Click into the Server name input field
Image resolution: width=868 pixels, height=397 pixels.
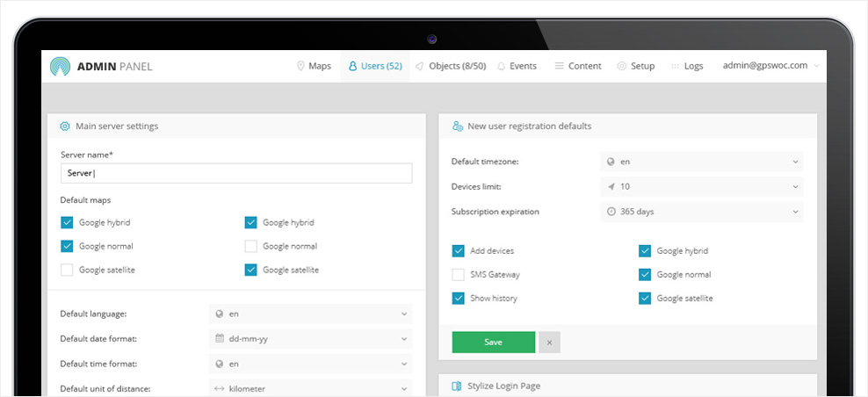click(236, 173)
